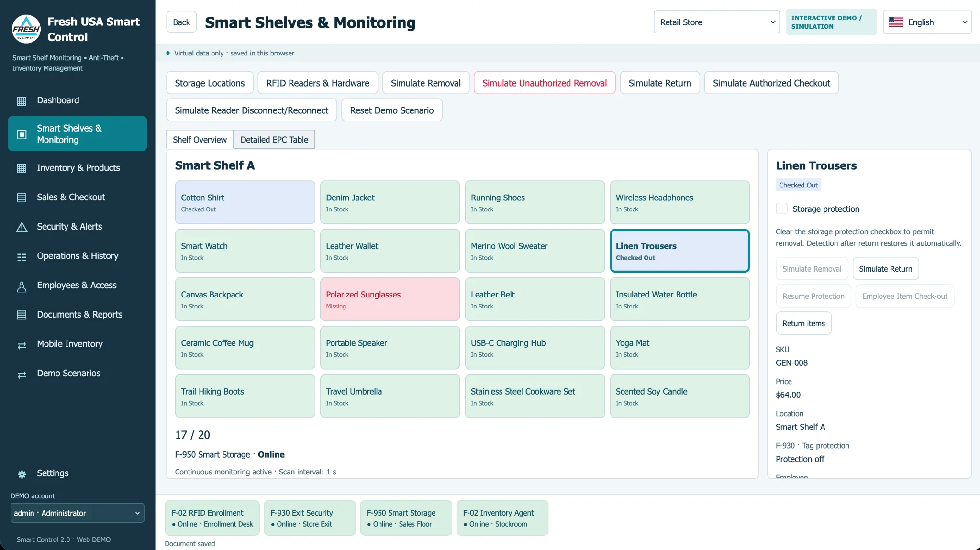Screen dimensions: 980x550
Task: Open the Retail Store dropdown
Action: (716, 22)
